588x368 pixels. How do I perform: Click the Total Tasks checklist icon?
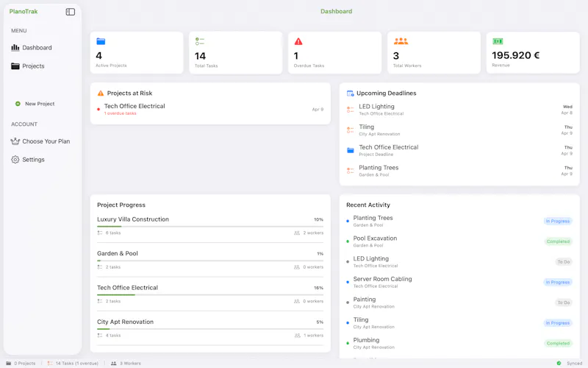[199, 41]
